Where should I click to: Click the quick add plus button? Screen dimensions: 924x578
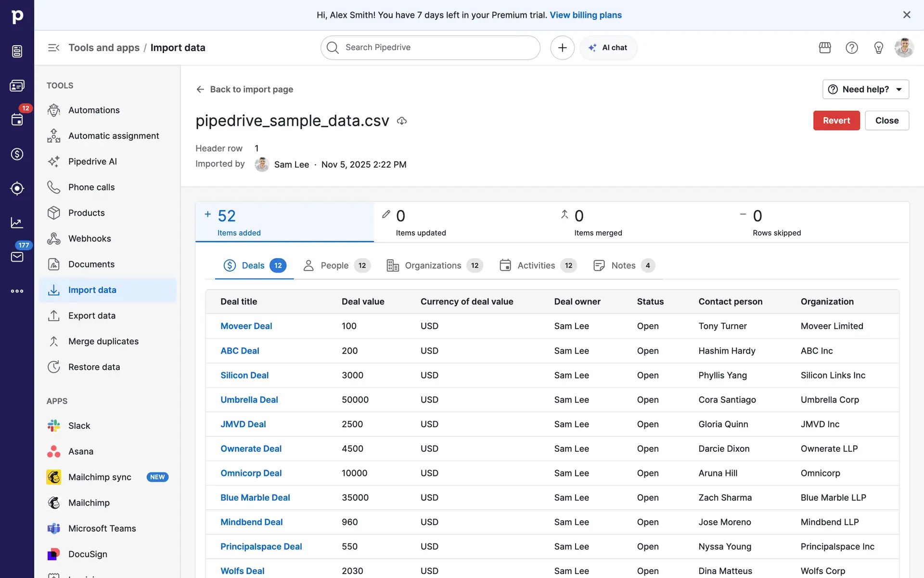tap(562, 48)
